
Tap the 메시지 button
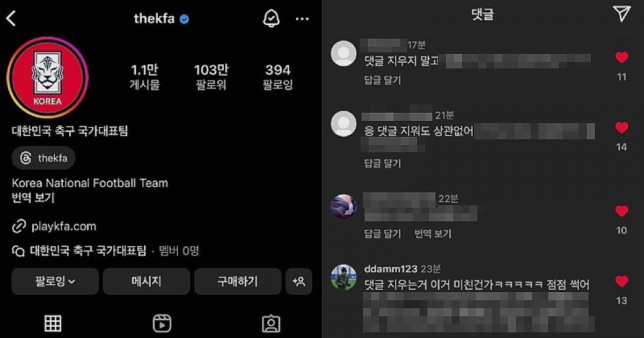click(147, 281)
